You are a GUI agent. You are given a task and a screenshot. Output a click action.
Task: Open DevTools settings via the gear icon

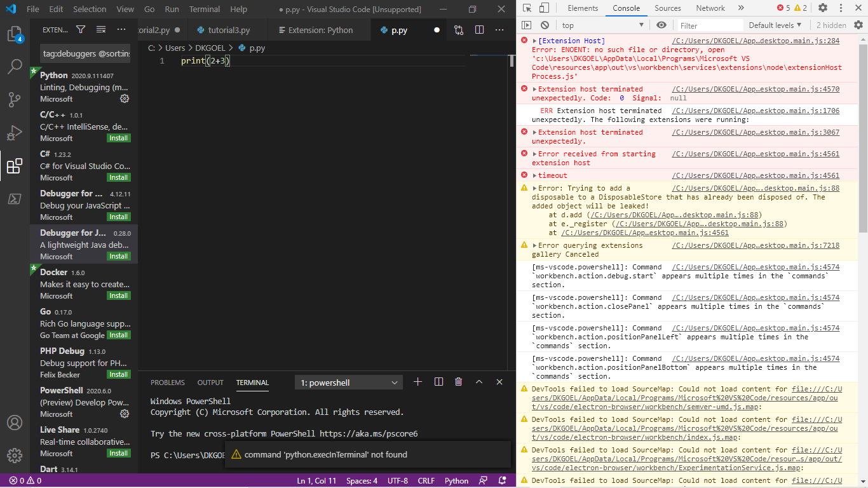(x=824, y=8)
